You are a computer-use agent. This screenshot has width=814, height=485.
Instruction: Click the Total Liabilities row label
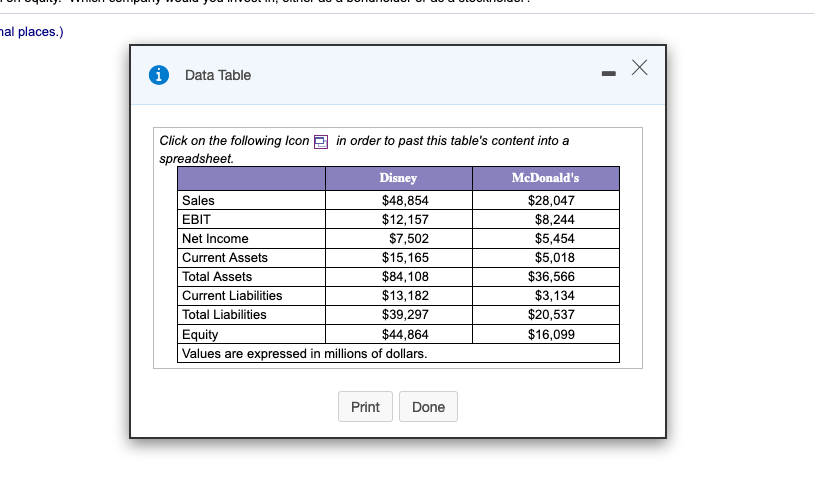[224, 315]
